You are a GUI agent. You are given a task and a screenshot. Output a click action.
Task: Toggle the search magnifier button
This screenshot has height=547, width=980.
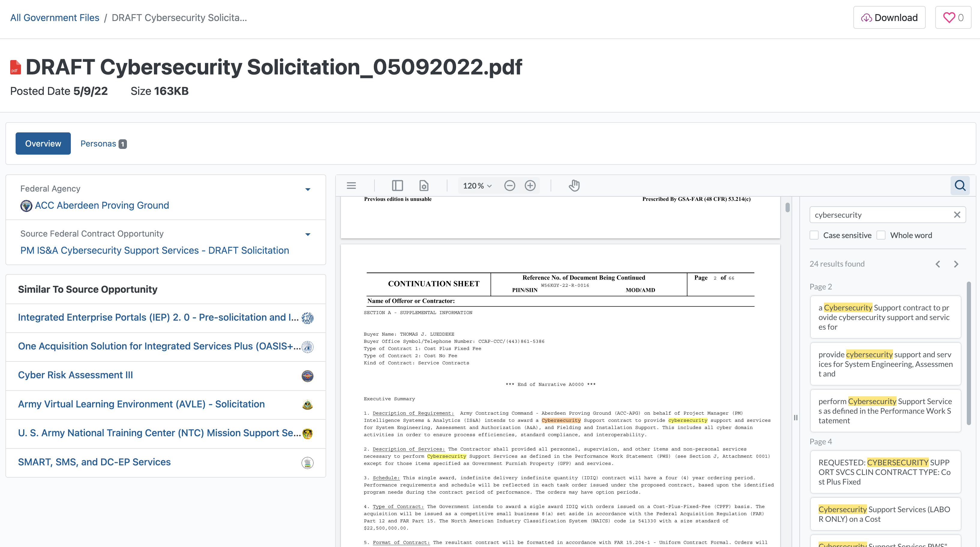pos(960,186)
